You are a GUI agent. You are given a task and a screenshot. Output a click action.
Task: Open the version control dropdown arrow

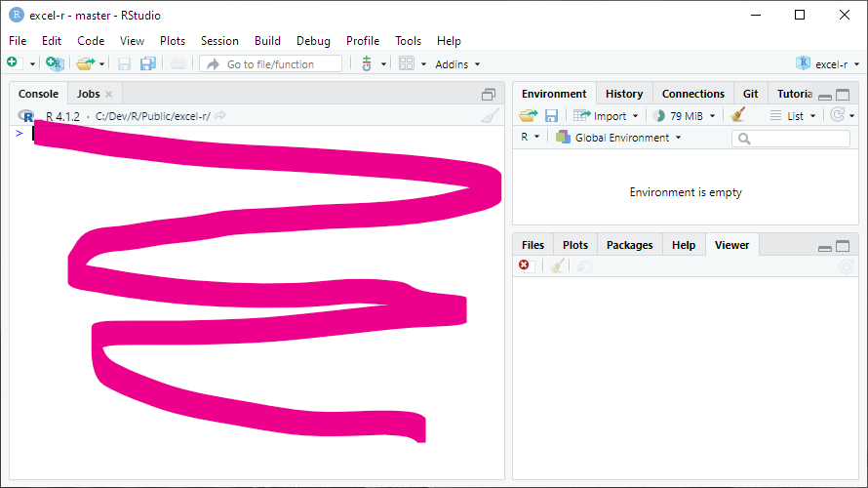(383, 64)
